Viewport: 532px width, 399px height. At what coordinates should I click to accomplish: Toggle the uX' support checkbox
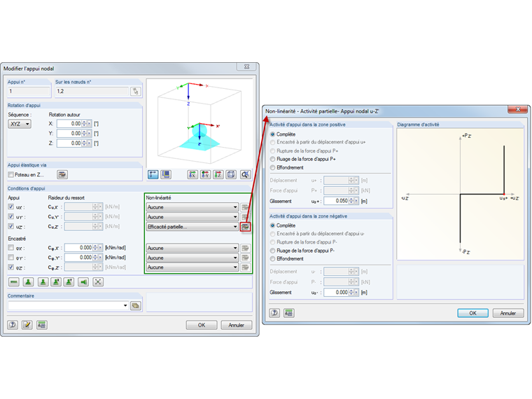(x=11, y=206)
